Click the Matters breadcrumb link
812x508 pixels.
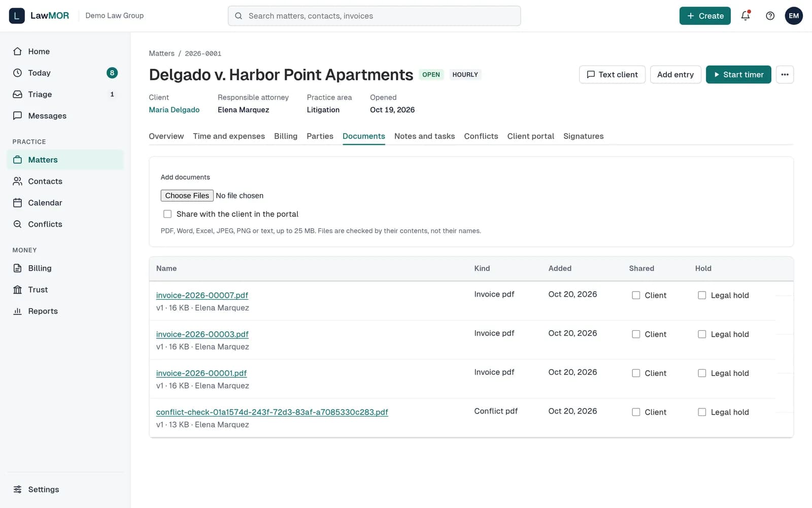tap(161, 53)
